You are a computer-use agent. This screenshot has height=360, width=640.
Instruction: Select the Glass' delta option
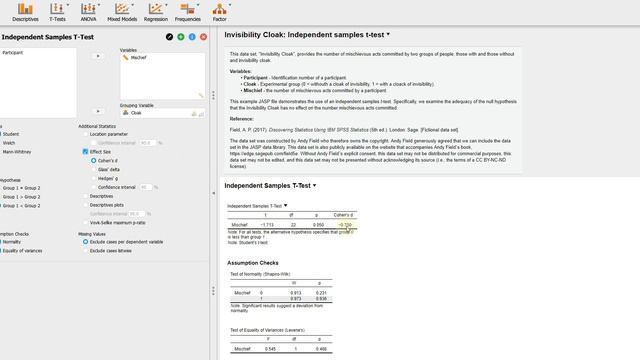(x=93, y=169)
